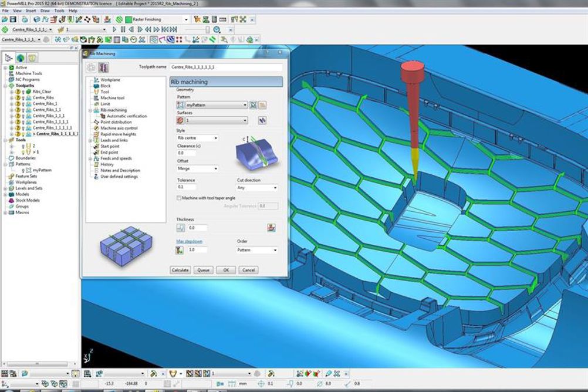The width and height of the screenshot is (588, 392).
Task: Open the Draw menu
Action: click(x=45, y=11)
